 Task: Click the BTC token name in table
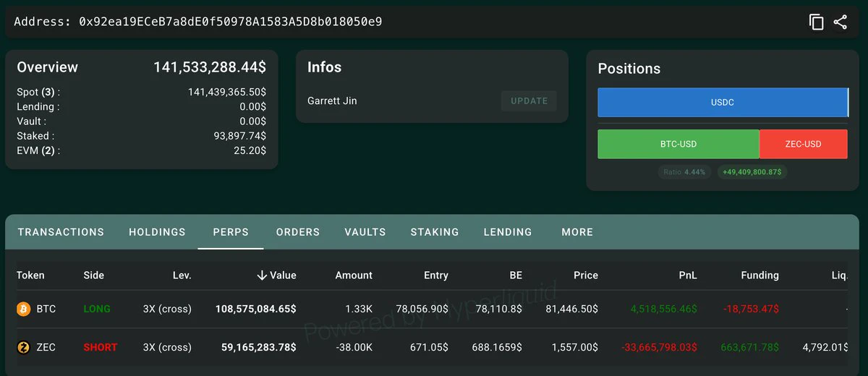[46, 309]
